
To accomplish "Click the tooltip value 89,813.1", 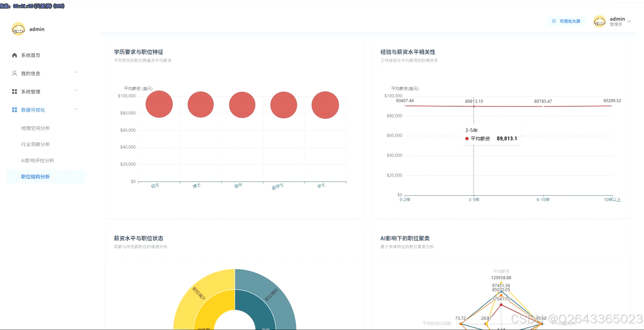I will (507, 138).
